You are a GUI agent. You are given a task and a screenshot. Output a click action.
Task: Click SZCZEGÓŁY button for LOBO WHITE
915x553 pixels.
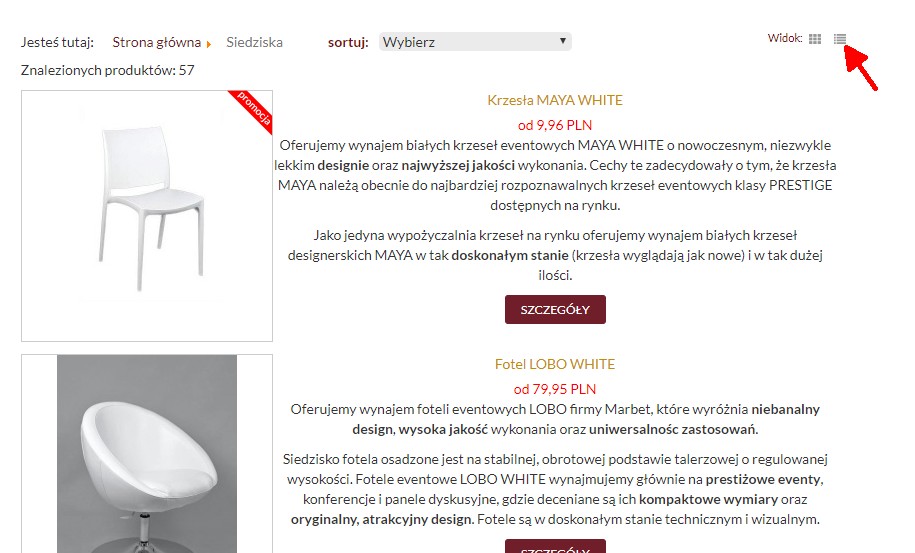point(555,547)
